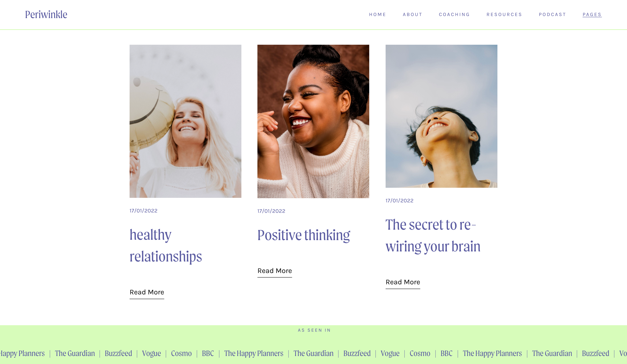Open the smiley balloon woman photo
This screenshot has width=627, height=364.
pos(185,121)
